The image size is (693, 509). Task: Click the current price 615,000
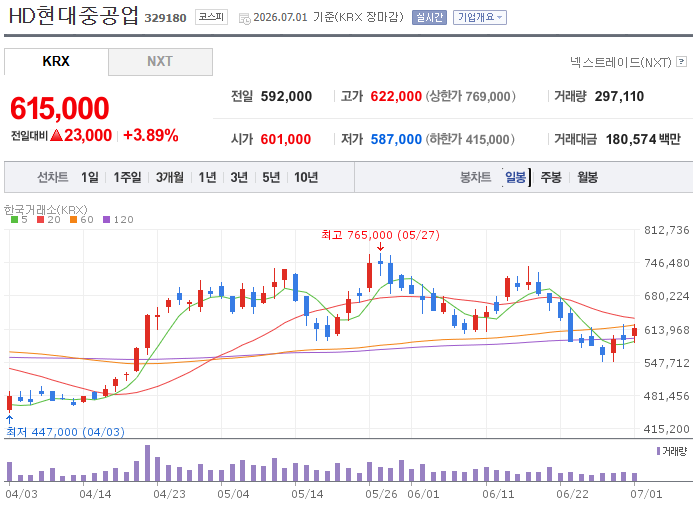click(60, 108)
